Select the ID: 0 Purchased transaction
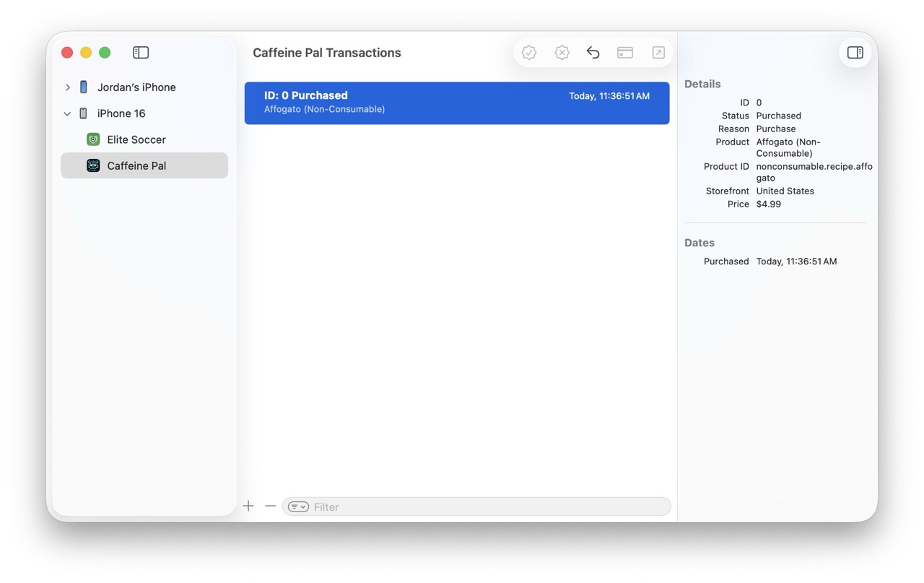 tap(457, 103)
